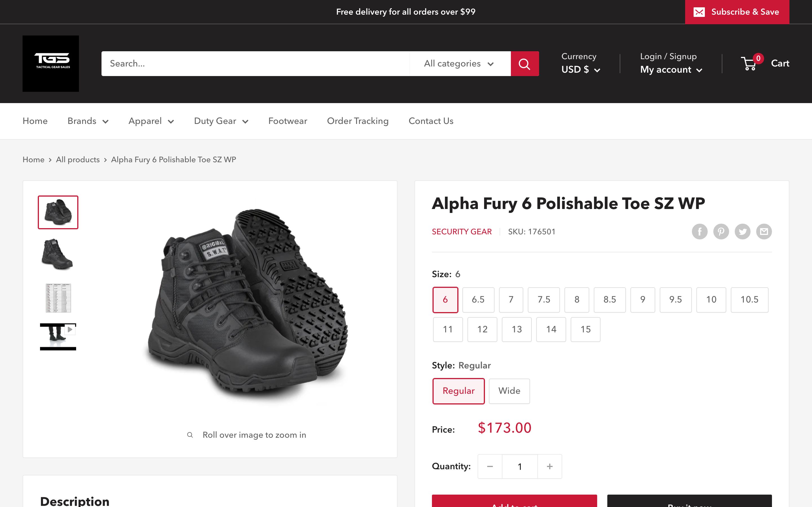The width and height of the screenshot is (812, 507).
Task: Open the Brands menu
Action: (x=88, y=121)
